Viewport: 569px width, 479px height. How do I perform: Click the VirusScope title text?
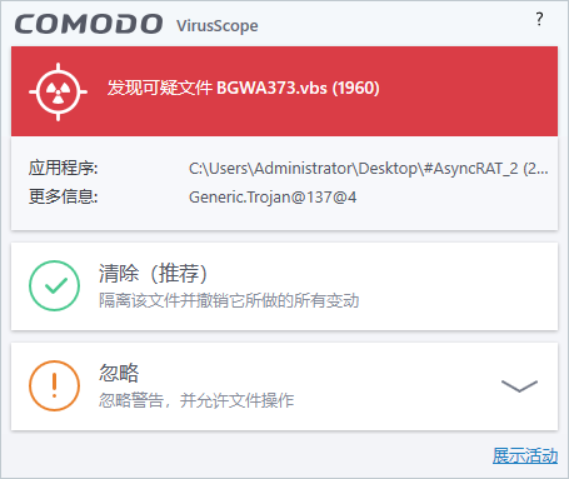[x=217, y=26]
